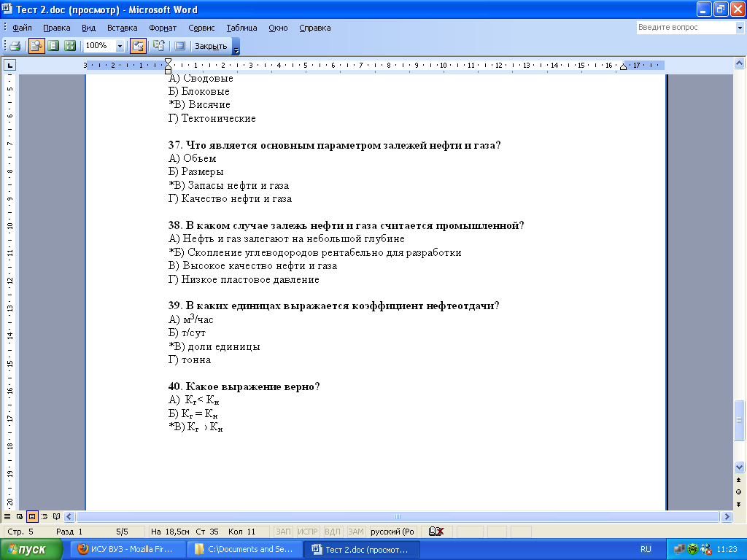Open the Multiple Pages layout icon

click(70, 46)
